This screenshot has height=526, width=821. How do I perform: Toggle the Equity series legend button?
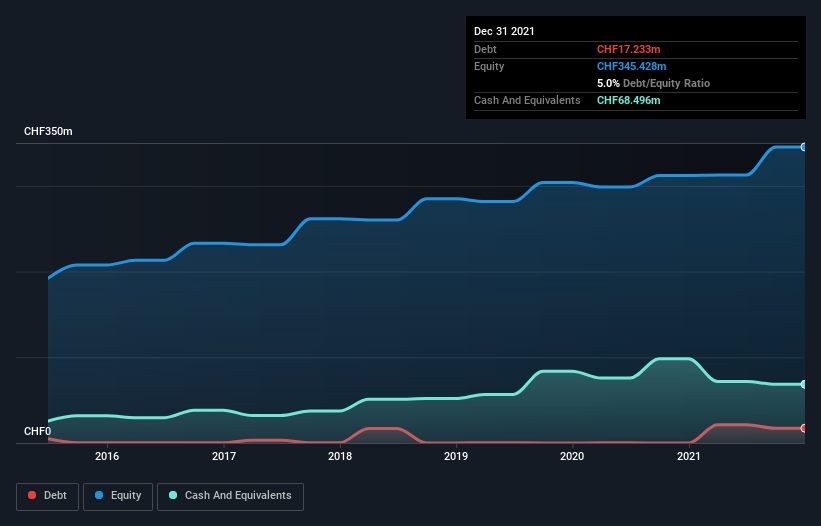point(118,496)
